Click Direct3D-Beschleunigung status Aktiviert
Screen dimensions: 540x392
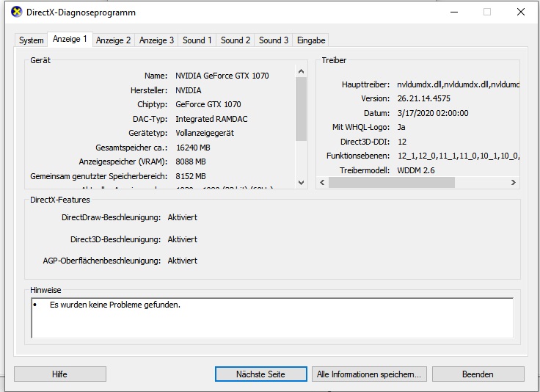183,239
